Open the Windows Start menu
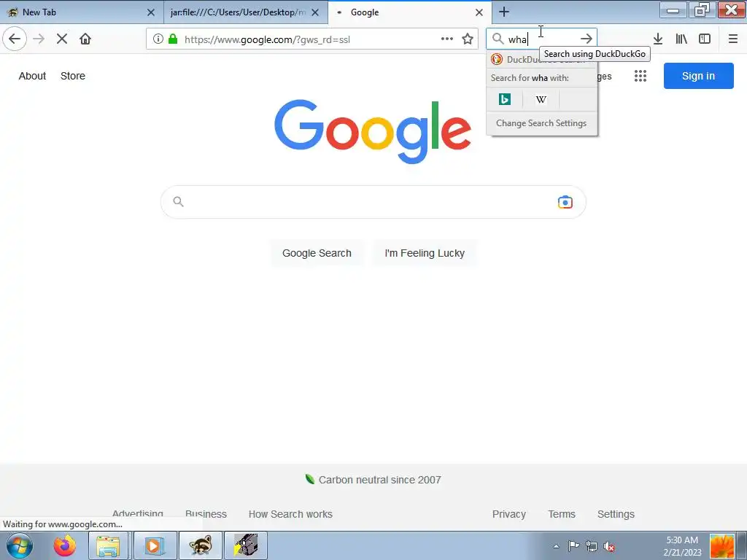Image resolution: width=747 pixels, height=560 pixels. 19,545
